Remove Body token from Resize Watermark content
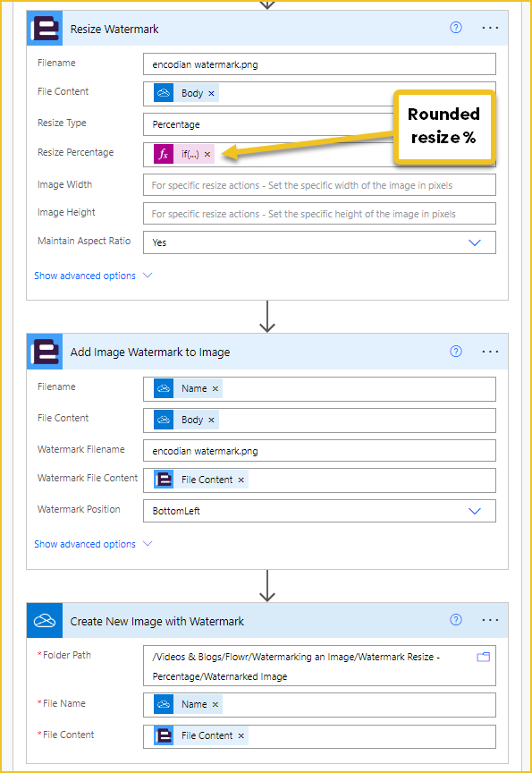This screenshot has height=773, width=532. (x=211, y=93)
